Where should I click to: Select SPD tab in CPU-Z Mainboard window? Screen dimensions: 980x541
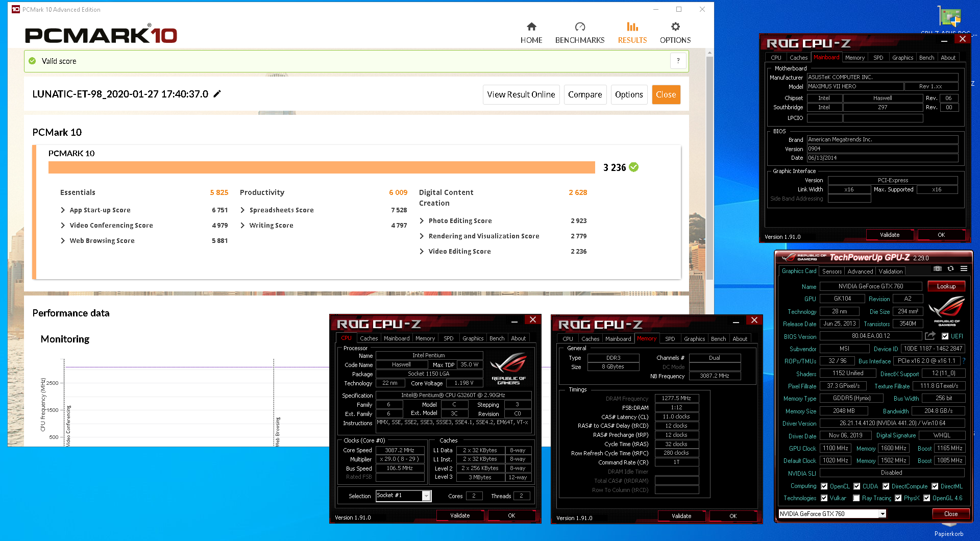tap(878, 58)
